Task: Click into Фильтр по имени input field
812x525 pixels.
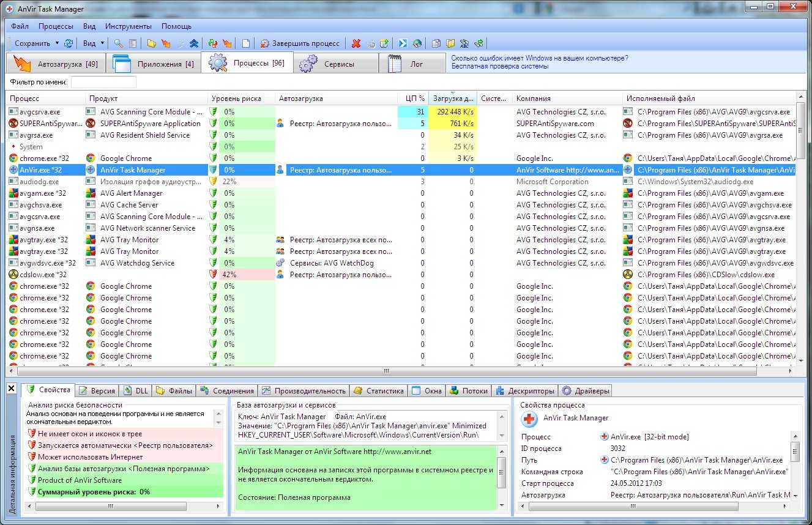Action: pos(103,82)
